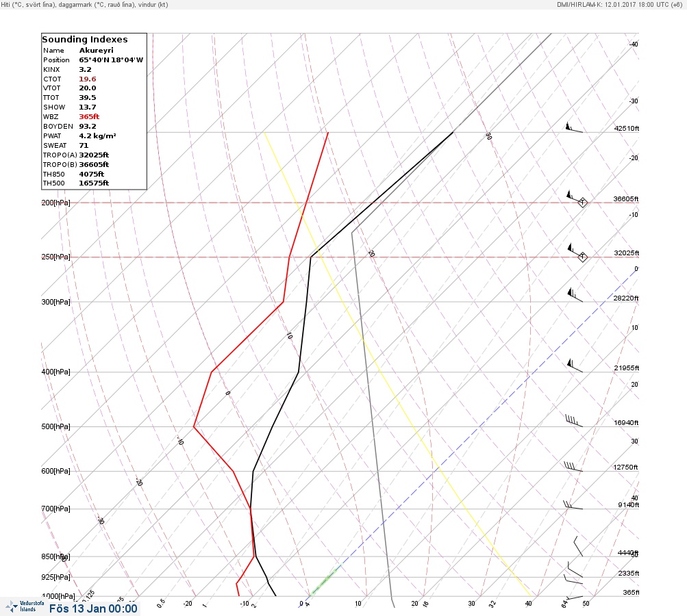Click the wind barb at 21955ft
This screenshot has height=616, width=687.
click(x=575, y=365)
